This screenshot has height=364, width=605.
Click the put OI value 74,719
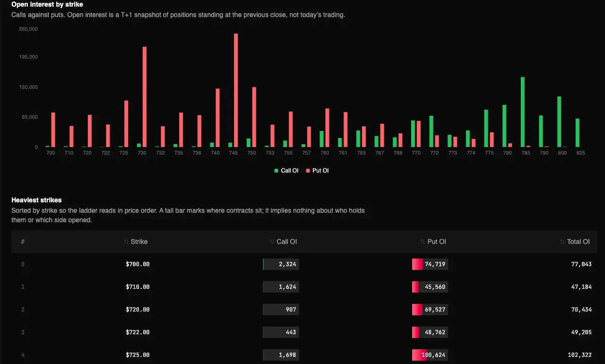pyautogui.click(x=435, y=264)
